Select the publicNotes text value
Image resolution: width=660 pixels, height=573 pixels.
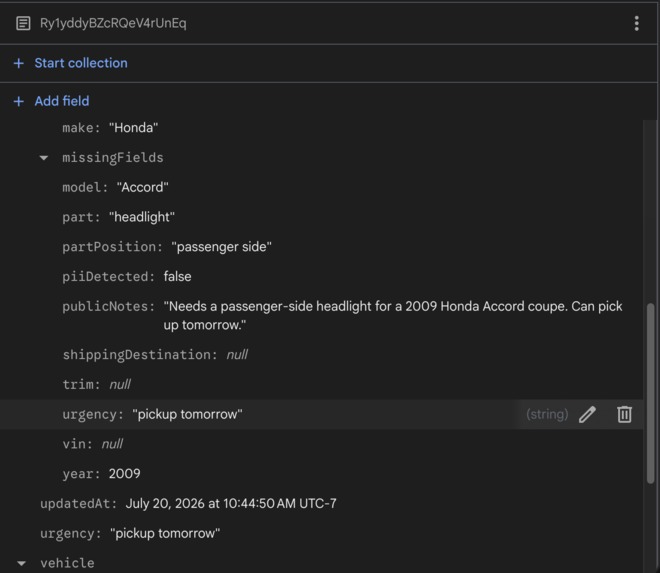(393, 316)
